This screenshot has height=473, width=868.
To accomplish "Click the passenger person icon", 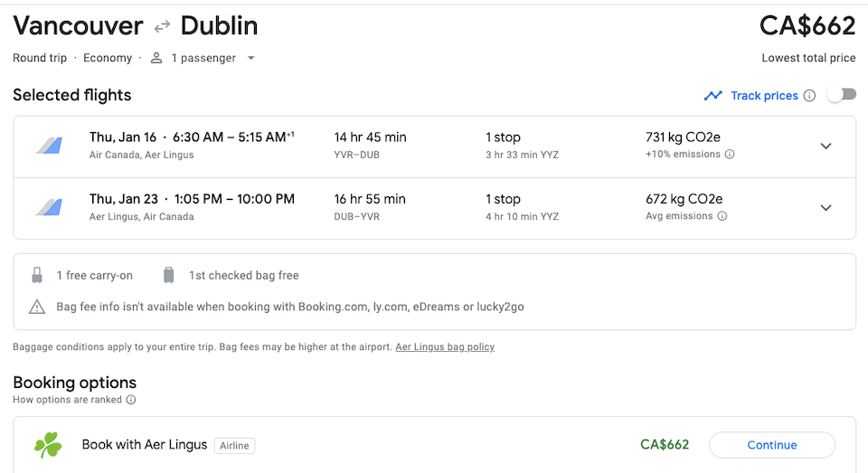I will [x=156, y=58].
